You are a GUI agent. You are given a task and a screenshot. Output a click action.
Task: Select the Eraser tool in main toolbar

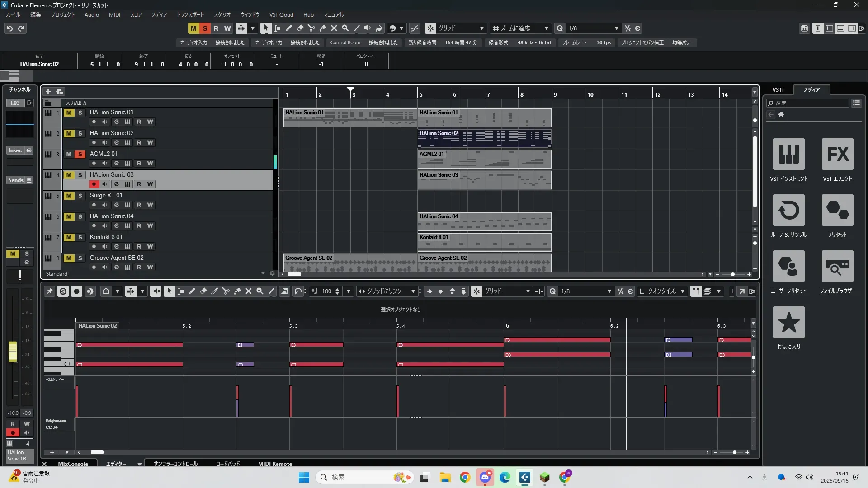pos(300,28)
